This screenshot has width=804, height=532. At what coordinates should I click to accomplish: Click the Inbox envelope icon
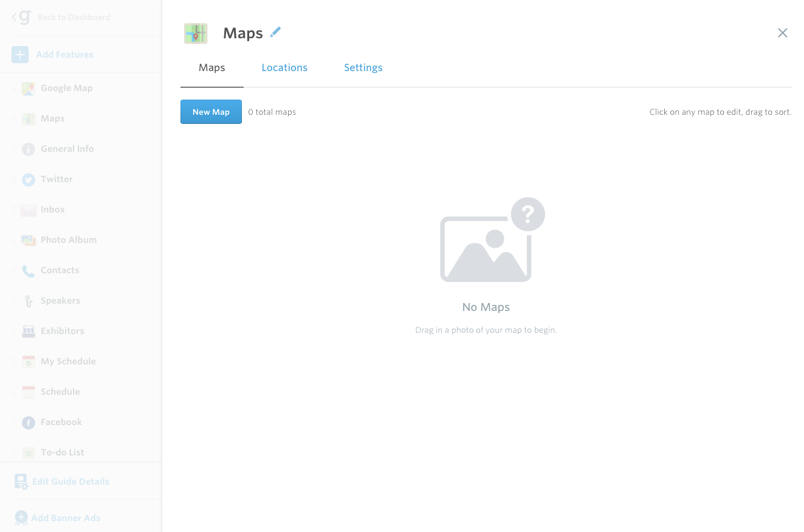[x=29, y=210]
